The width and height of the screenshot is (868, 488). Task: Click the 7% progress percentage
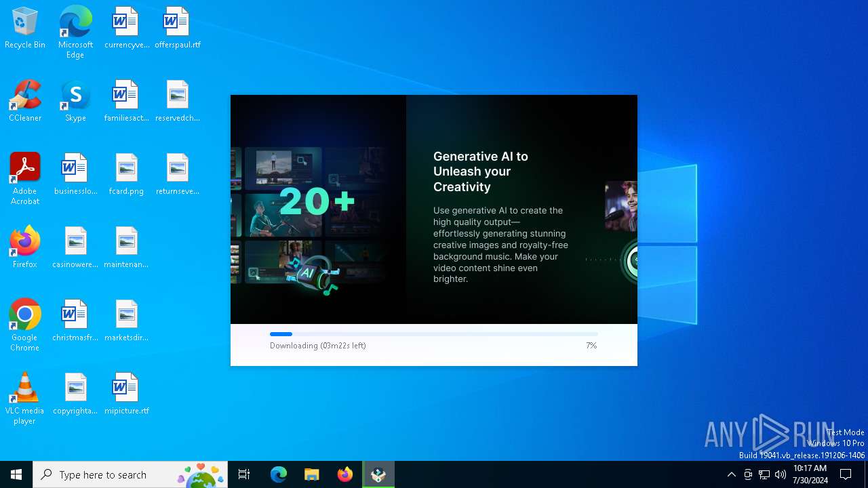(591, 346)
